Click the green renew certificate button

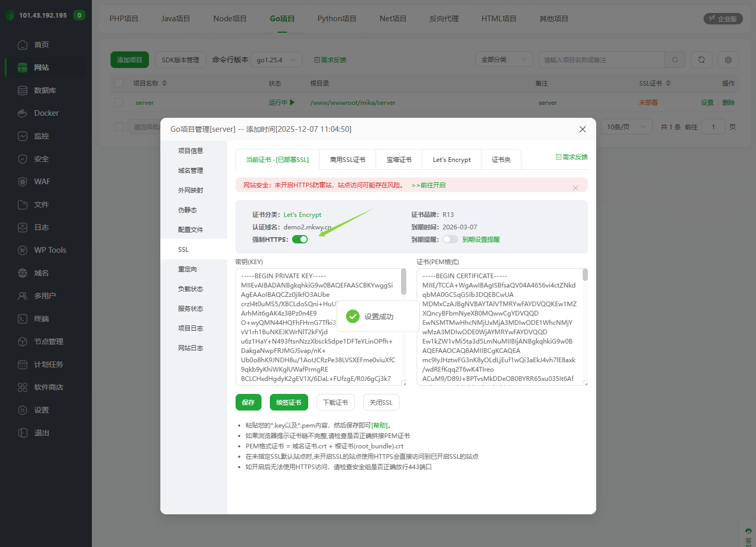point(288,402)
